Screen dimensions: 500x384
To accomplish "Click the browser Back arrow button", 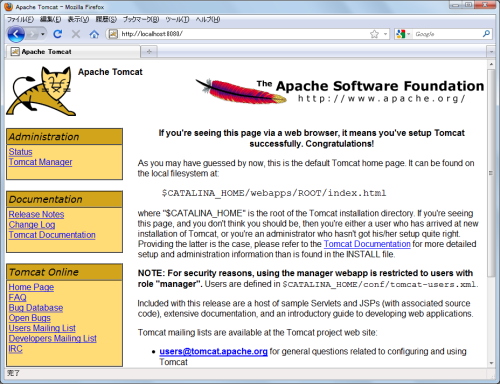I will pyautogui.click(x=16, y=34).
